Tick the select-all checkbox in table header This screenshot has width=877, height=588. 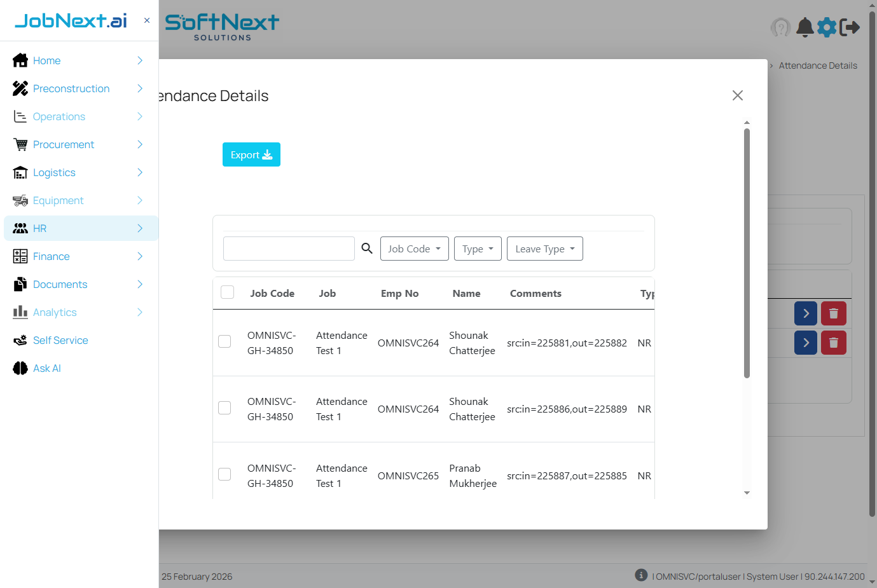pyautogui.click(x=227, y=292)
